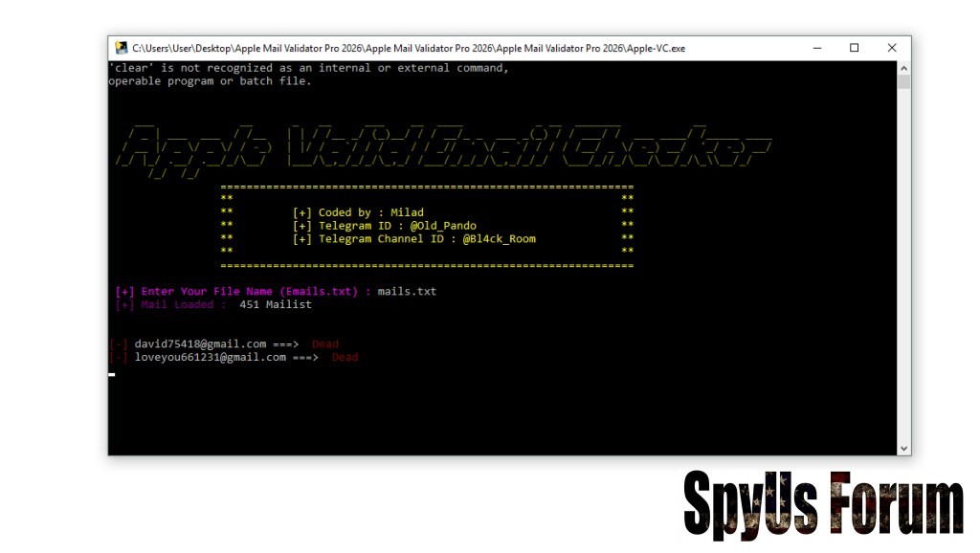Click the scrollbar up arrow
The width and height of the screenshot is (980, 553).
903,68
